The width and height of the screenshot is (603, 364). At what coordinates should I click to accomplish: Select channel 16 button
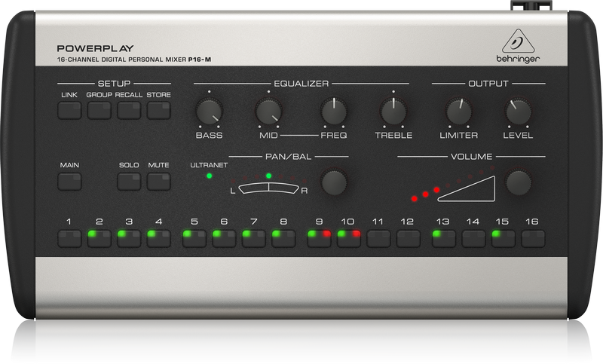click(533, 239)
